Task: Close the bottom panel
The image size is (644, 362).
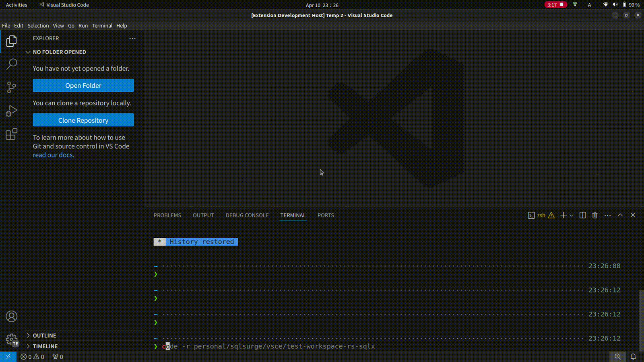Action: [x=633, y=215]
